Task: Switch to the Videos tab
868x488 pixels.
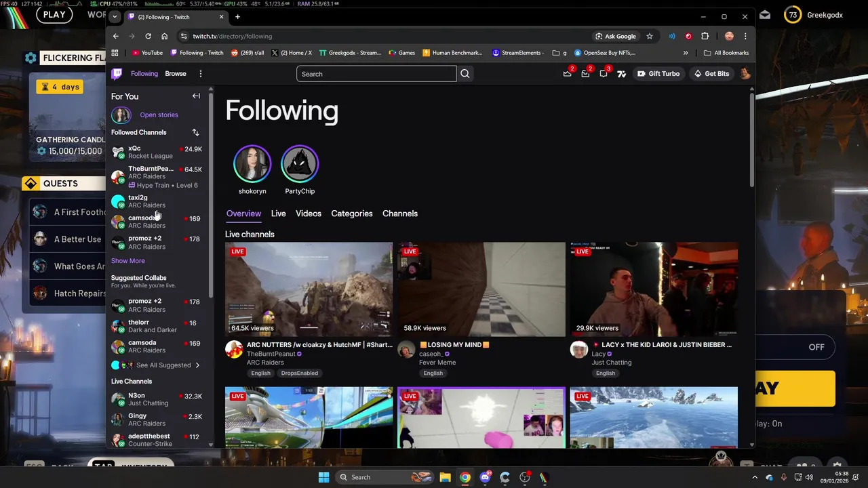Action: pos(309,213)
